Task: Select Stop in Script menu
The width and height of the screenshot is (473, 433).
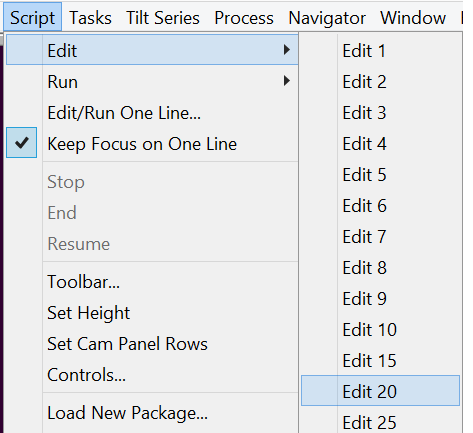Action: (152, 182)
